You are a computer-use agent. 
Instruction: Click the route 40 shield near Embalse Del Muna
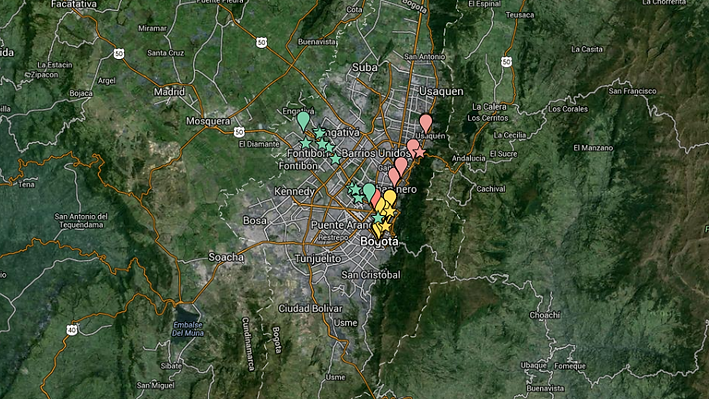[x=71, y=330]
